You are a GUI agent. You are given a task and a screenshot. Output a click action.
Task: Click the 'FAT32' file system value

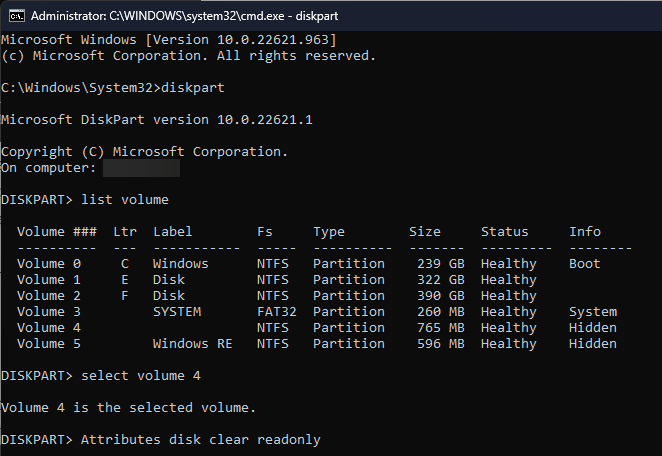click(277, 312)
